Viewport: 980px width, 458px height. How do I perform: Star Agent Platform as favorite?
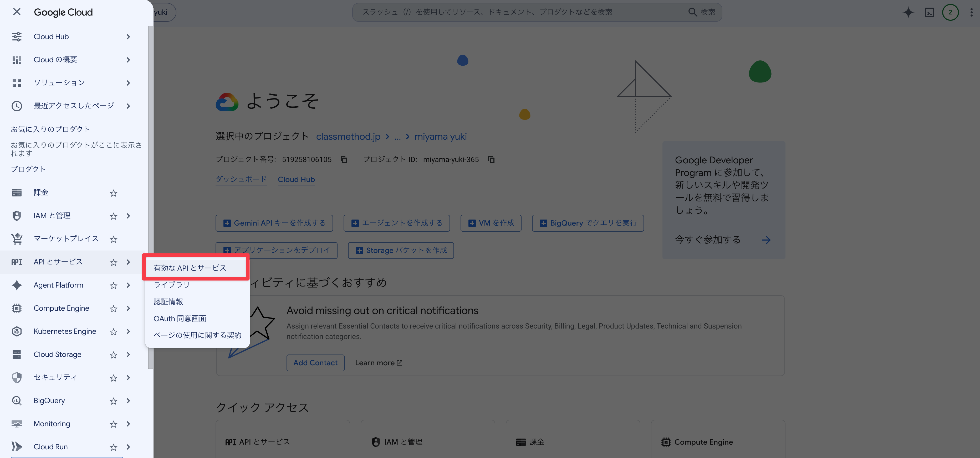point(113,285)
